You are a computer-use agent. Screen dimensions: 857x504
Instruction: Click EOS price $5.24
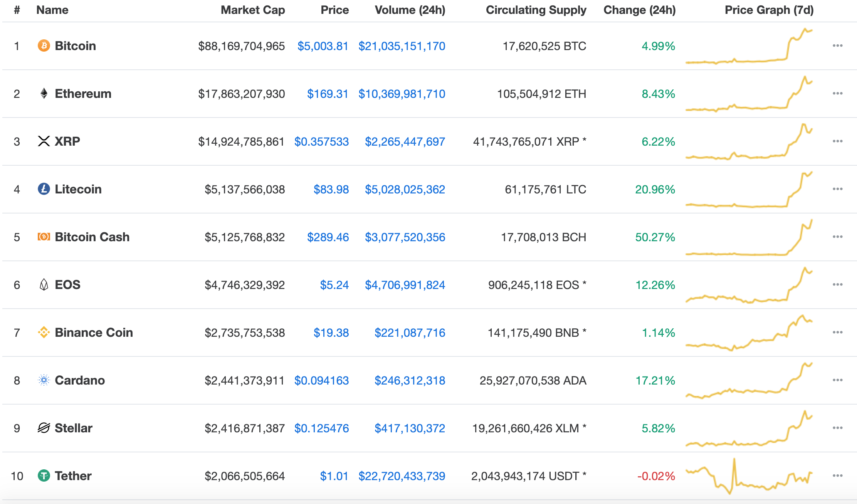click(334, 285)
